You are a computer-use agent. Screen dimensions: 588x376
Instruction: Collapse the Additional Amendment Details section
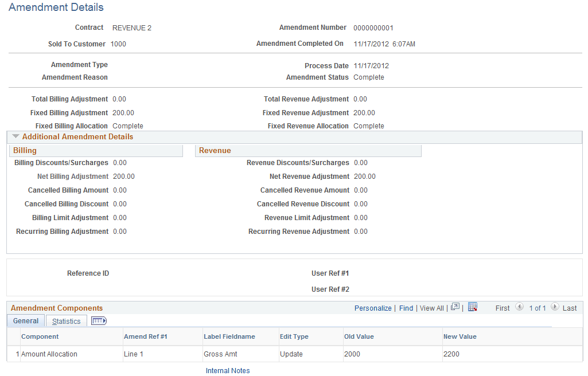[x=15, y=136]
